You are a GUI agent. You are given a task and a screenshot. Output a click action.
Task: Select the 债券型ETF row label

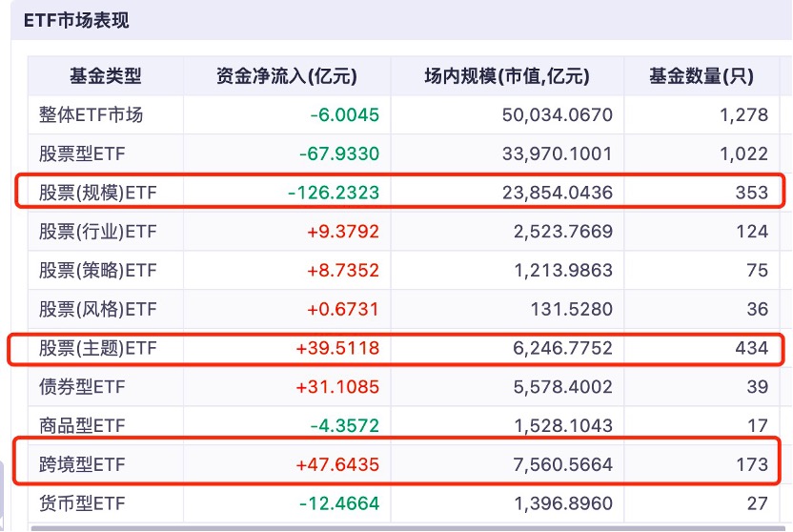click(82, 387)
